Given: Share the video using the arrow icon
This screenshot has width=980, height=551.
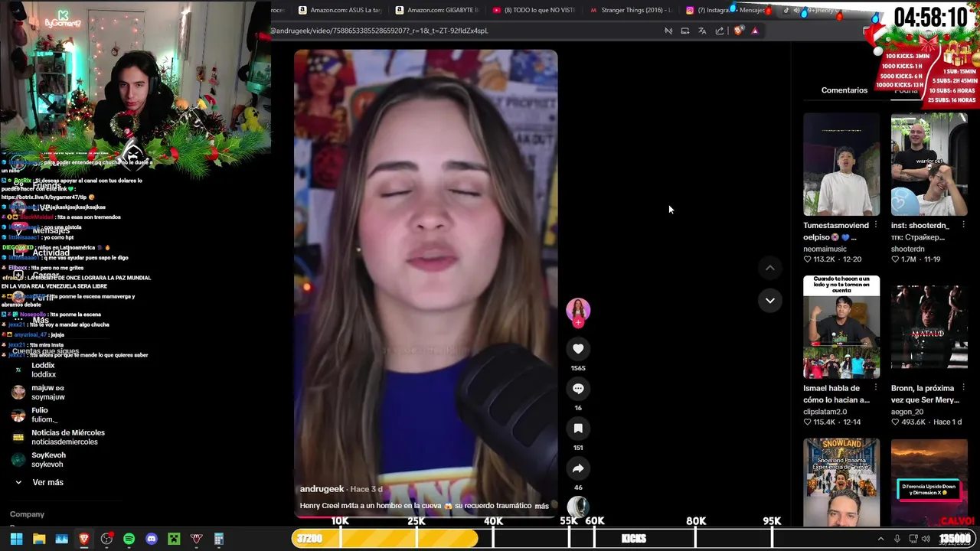Looking at the screenshot, I should 578,468.
